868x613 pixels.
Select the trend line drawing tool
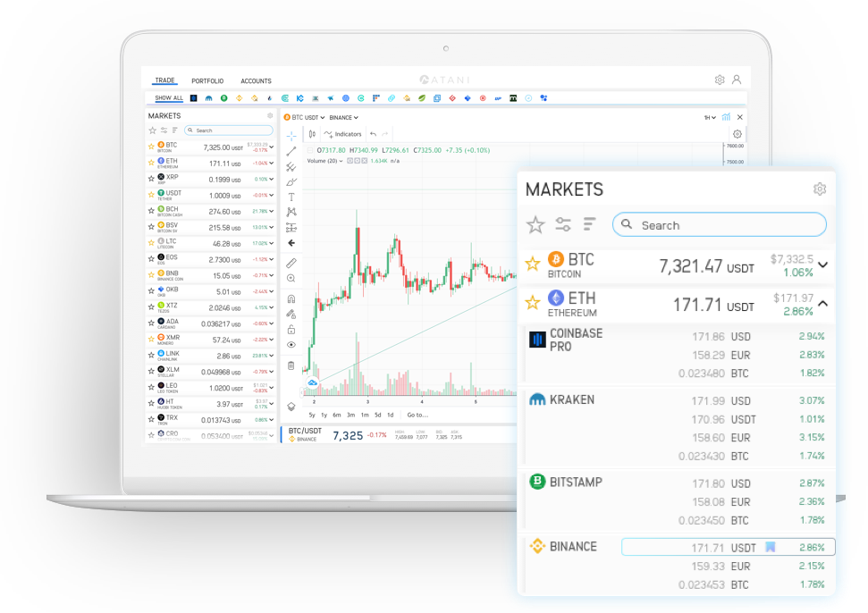291,152
